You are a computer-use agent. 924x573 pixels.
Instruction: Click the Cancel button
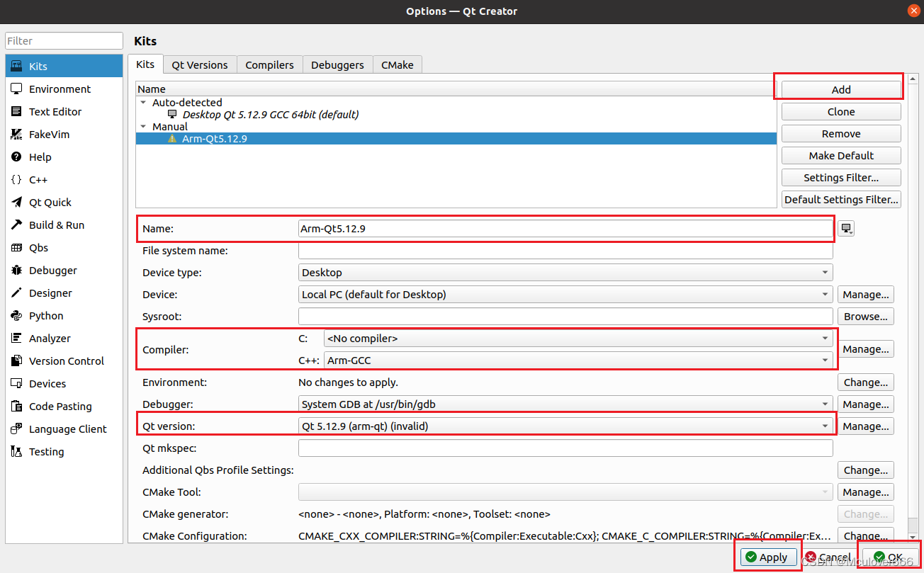pyautogui.click(x=828, y=557)
